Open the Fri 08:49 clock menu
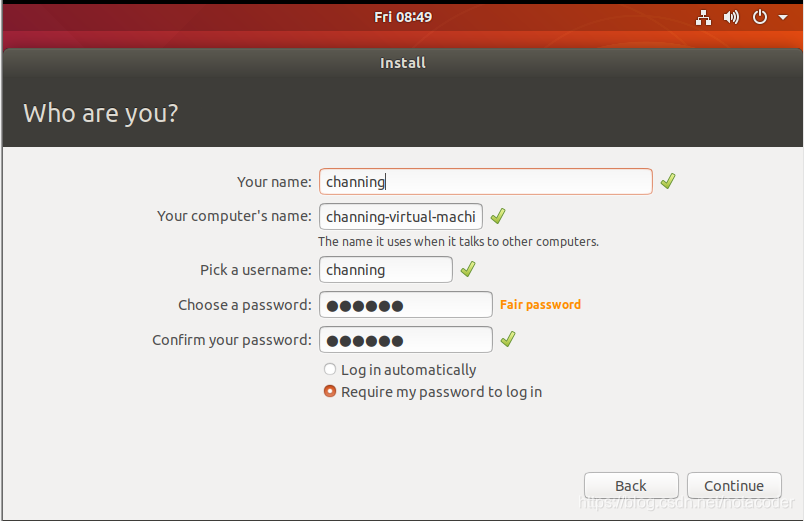Viewport: 805px width, 521px height. pyautogui.click(x=403, y=17)
